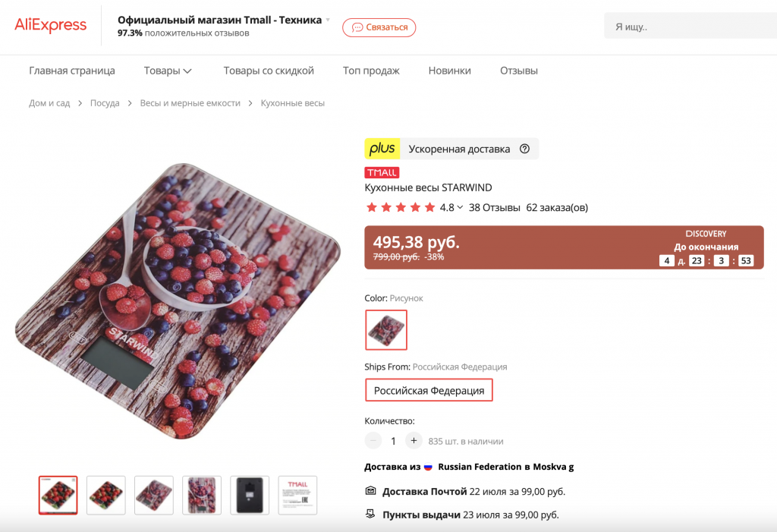Click the yellow plus badge
This screenshot has width=777, height=532.
tap(382, 149)
